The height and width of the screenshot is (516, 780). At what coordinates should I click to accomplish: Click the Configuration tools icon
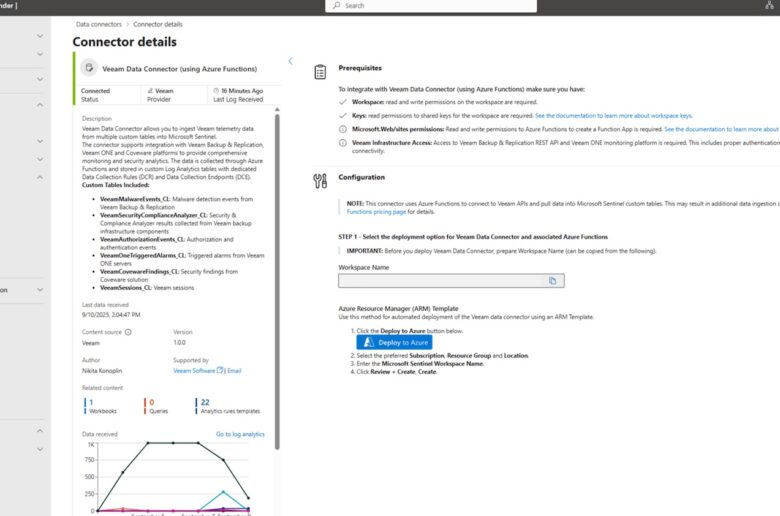click(x=320, y=181)
